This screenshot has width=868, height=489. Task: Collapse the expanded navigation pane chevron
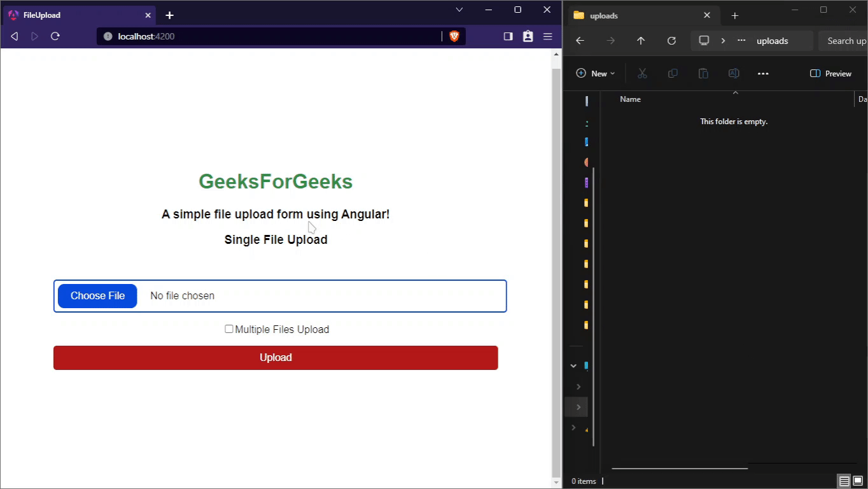[573, 366]
